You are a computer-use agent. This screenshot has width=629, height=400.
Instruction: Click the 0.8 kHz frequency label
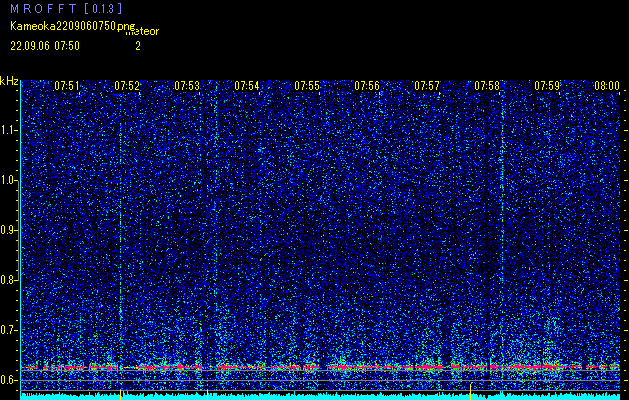click(8, 280)
